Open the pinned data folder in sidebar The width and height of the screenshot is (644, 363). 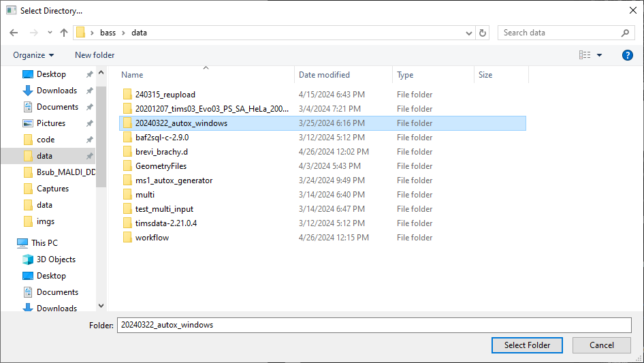point(44,156)
